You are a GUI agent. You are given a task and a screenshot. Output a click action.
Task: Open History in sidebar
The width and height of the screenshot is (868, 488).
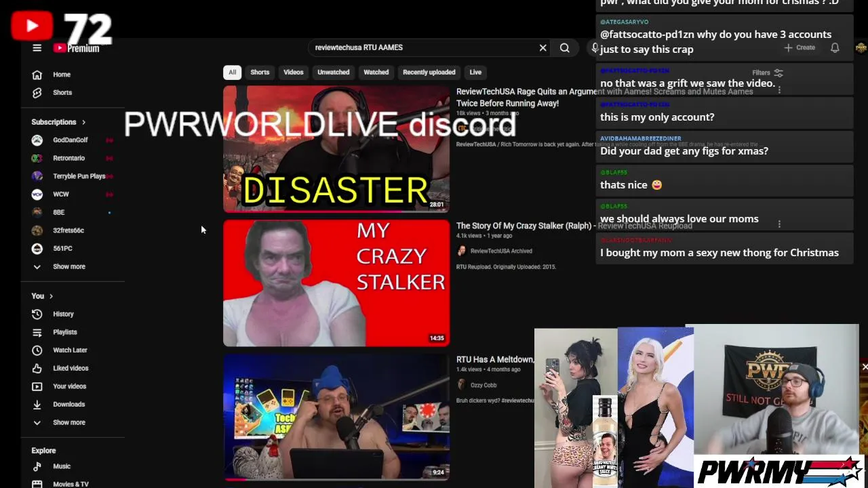tap(63, 314)
